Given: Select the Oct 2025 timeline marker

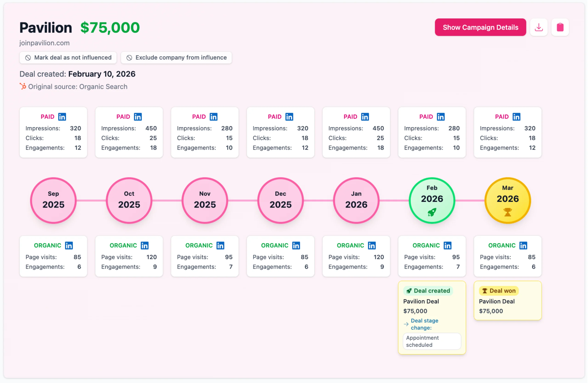Looking at the screenshot, I should click(129, 200).
